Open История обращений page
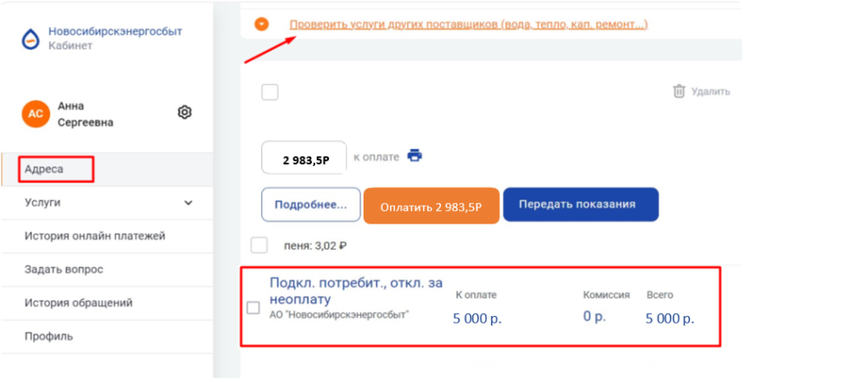 (x=78, y=302)
